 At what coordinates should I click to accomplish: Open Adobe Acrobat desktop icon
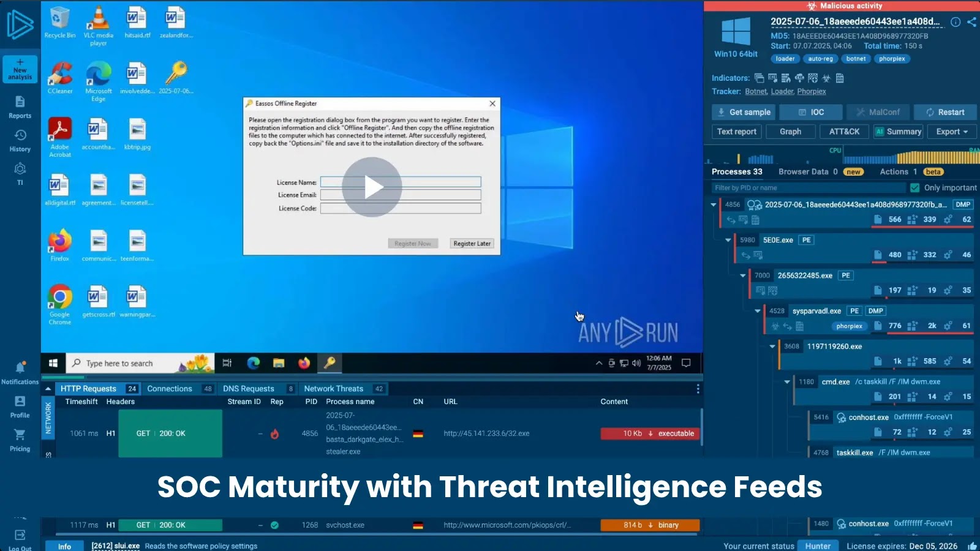60,137
